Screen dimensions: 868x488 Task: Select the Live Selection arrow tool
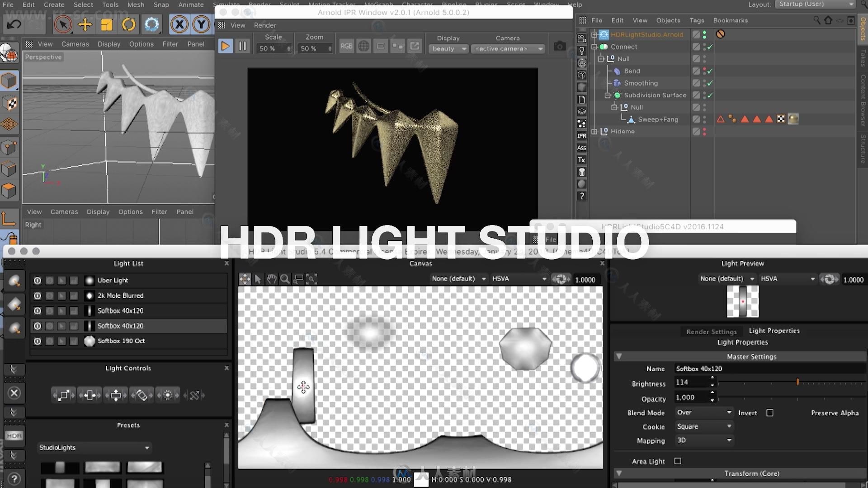pos(63,24)
